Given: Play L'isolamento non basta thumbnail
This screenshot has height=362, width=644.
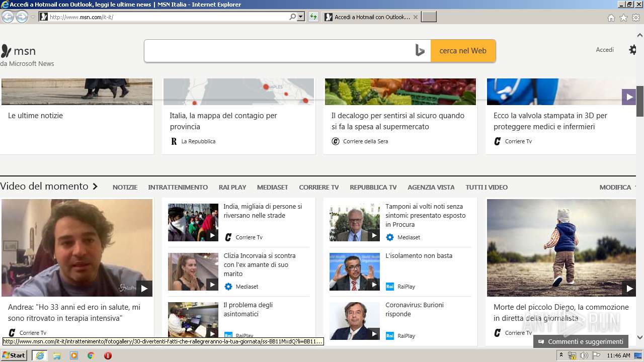Looking at the screenshot, I should coord(355,271).
